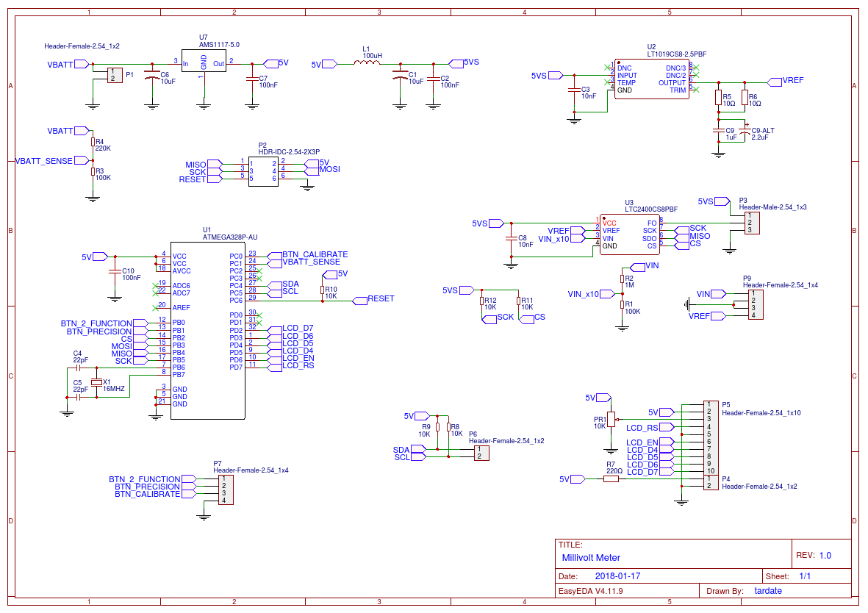Select resistor R2 1M
The height and width of the screenshot is (613, 868).
click(x=623, y=279)
